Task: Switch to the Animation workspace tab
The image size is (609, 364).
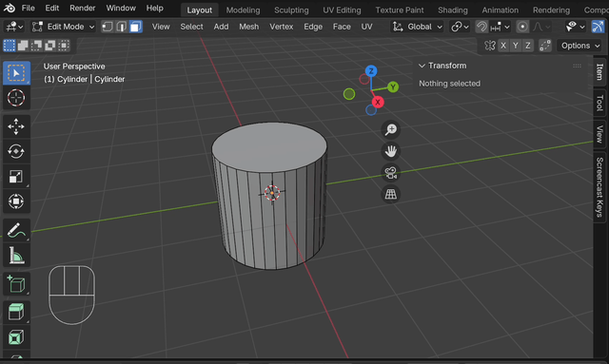Action: [x=501, y=10]
